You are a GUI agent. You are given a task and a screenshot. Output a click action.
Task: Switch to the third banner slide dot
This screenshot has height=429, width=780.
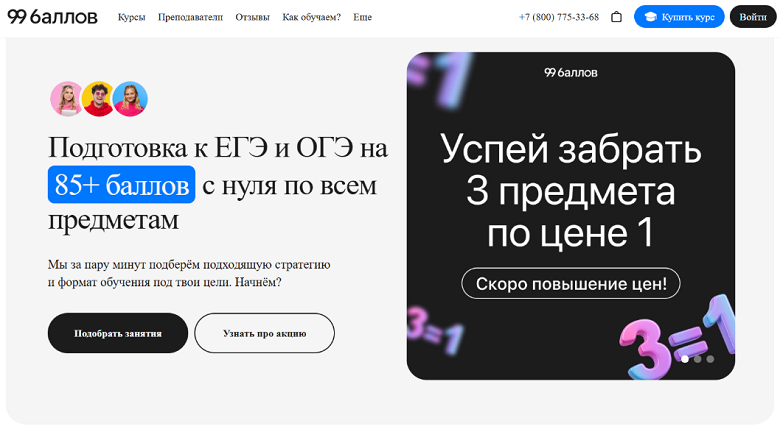pos(710,359)
